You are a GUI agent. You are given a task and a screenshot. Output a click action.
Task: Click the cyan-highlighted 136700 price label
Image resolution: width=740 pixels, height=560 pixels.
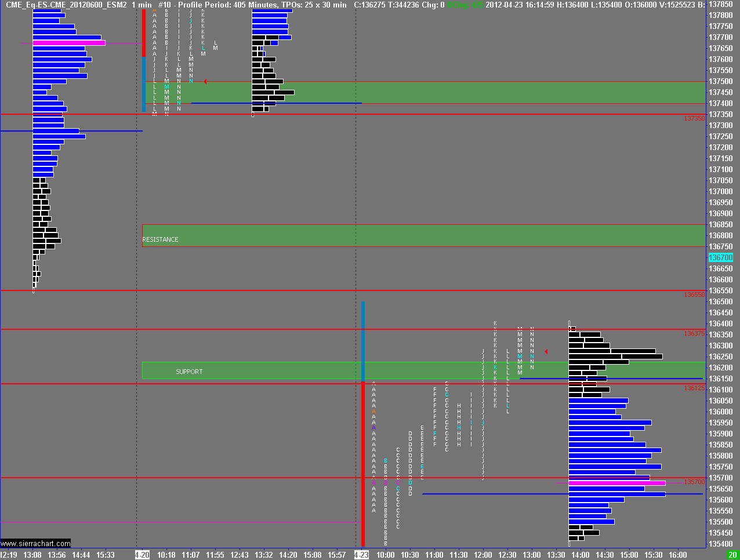click(721, 257)
